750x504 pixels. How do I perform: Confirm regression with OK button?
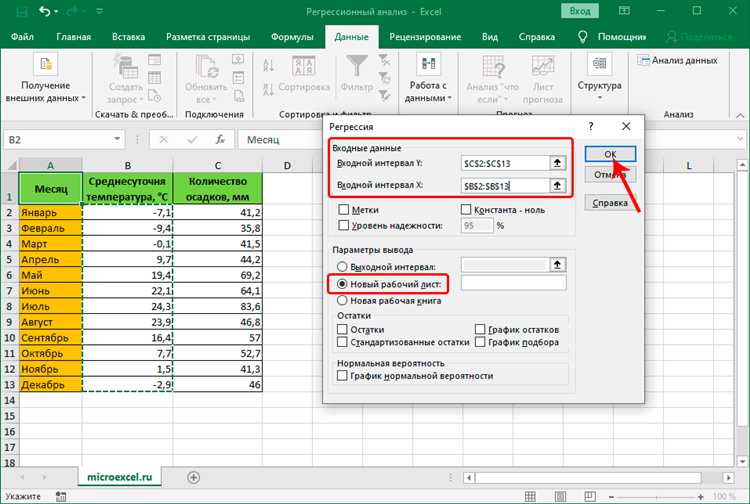pyautogui.click(x=610, y=154)
